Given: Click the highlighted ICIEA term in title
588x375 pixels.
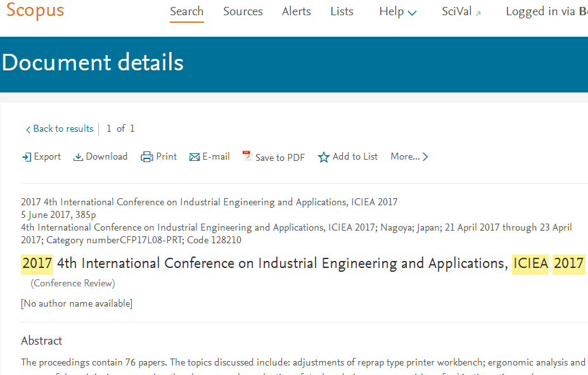Looking at the screenshot, I should pos(530,264).
